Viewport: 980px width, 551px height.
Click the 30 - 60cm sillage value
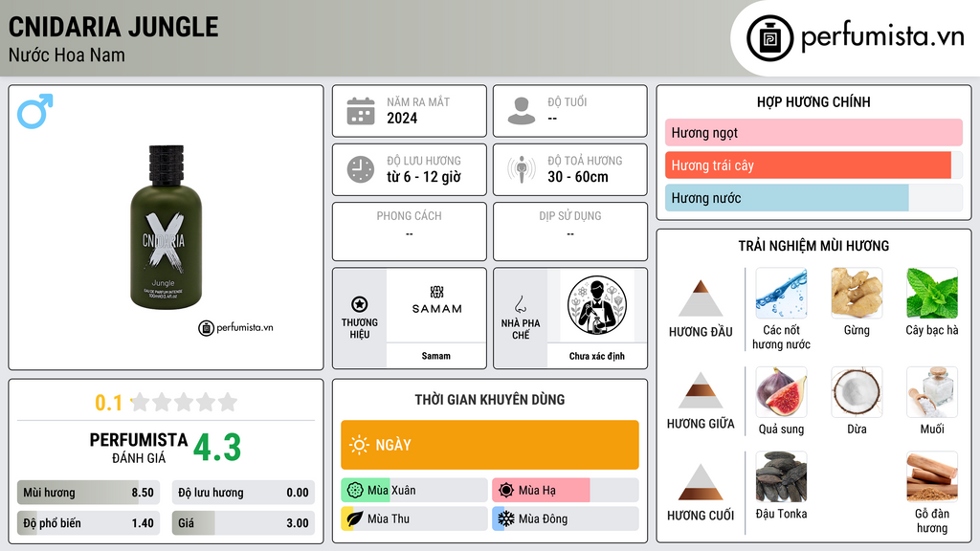point(578,177)
